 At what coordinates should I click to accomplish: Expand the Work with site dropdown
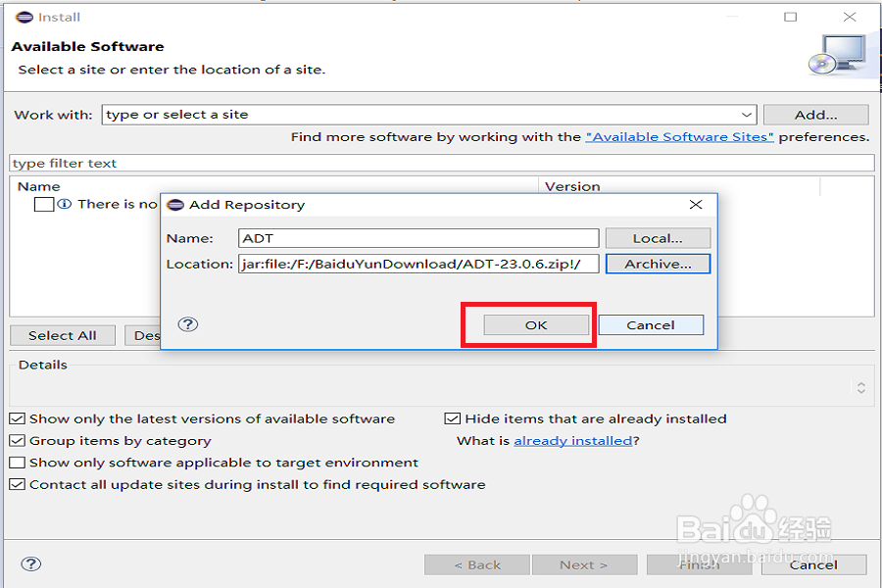pyautogui.click(x=747, y=115)
